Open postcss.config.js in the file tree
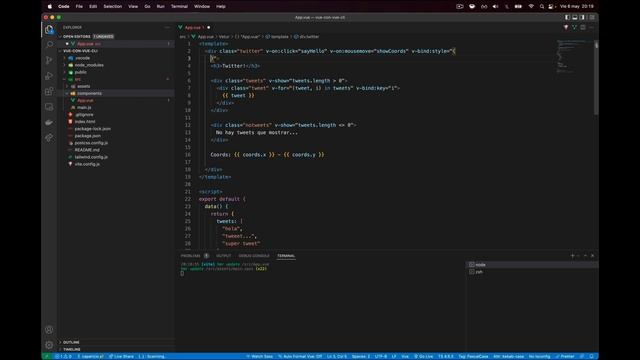 (91, 143)
